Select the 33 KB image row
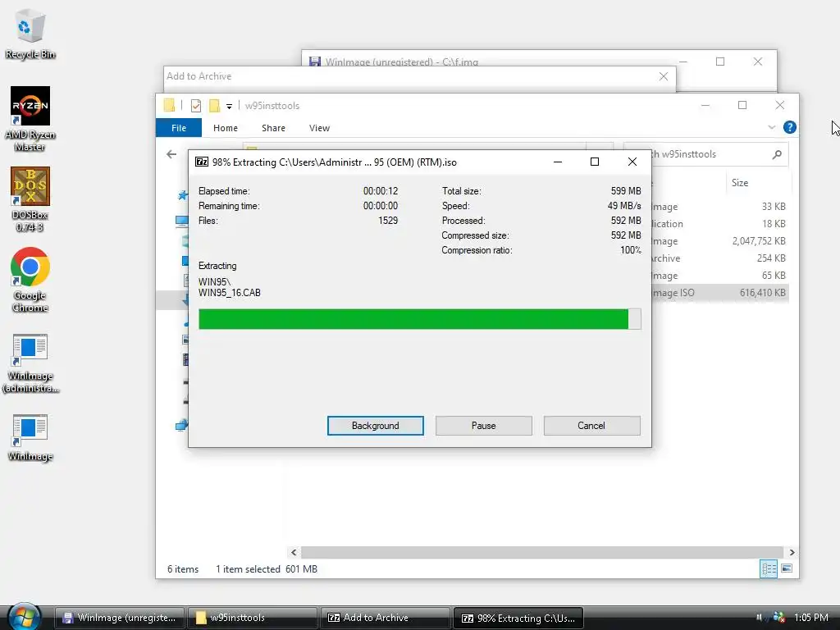The width and height of the screenshot is (840, 630). [720, 207]
